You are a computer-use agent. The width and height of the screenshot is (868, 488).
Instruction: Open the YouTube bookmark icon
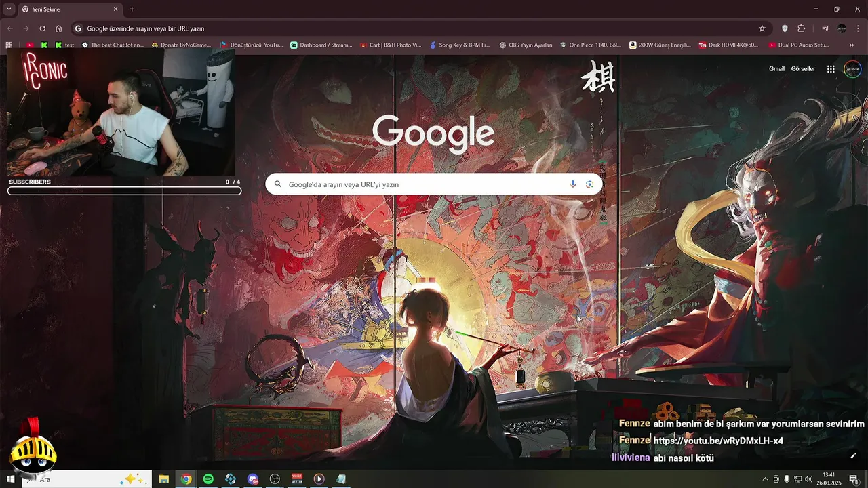tap(30, 45)
